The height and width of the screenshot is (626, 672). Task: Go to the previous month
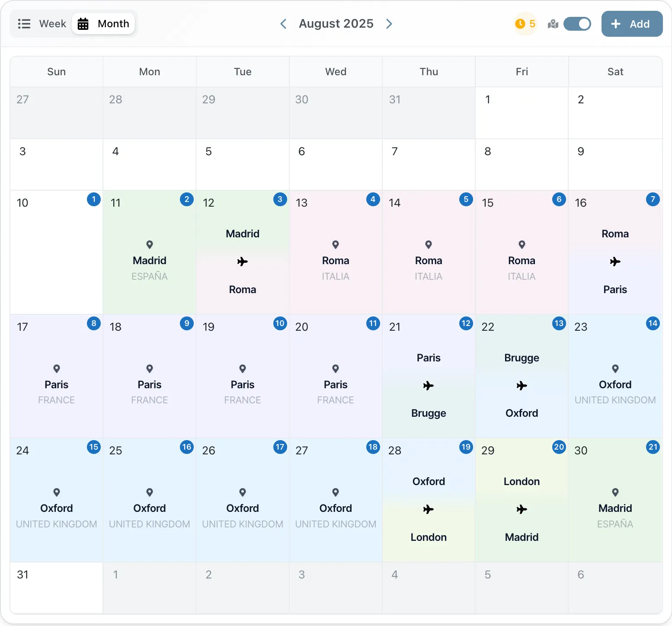283,24
